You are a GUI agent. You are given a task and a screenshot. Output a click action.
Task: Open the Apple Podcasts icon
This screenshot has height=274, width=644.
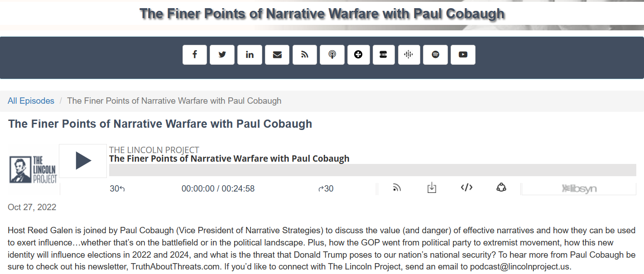(x=332, y=55)
